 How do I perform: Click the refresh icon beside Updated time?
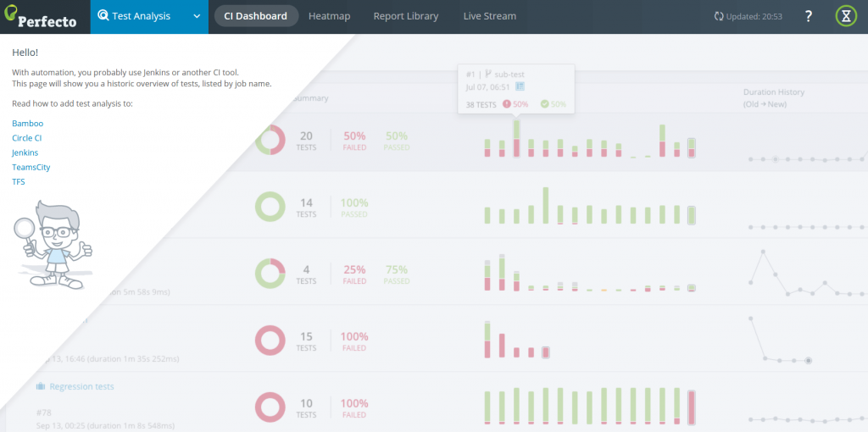click(719, 16)
